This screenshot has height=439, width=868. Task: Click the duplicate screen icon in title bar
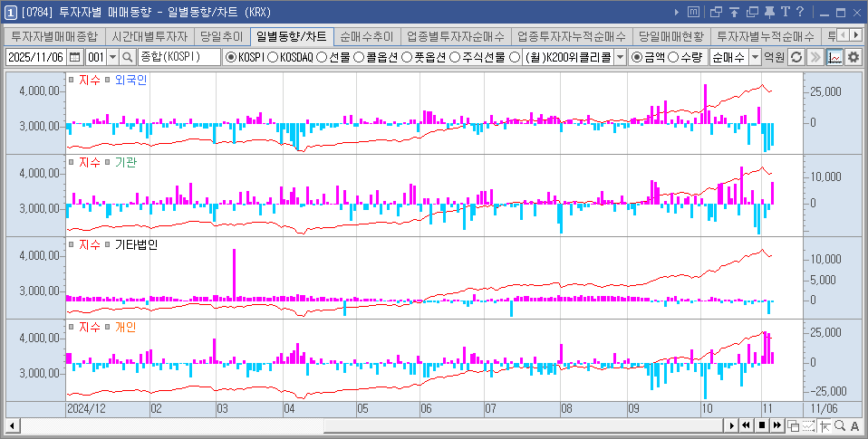752,12
